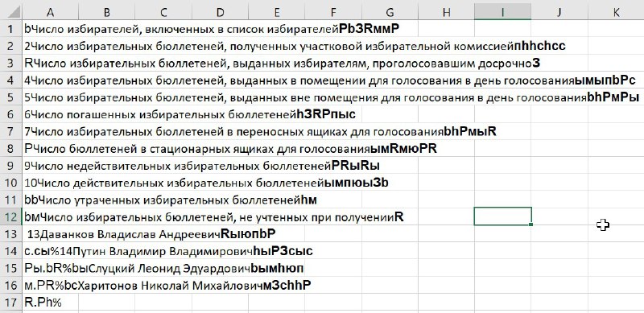The image size is (644, 313).
Task: Select row 9 header
Action: point(10,166)
